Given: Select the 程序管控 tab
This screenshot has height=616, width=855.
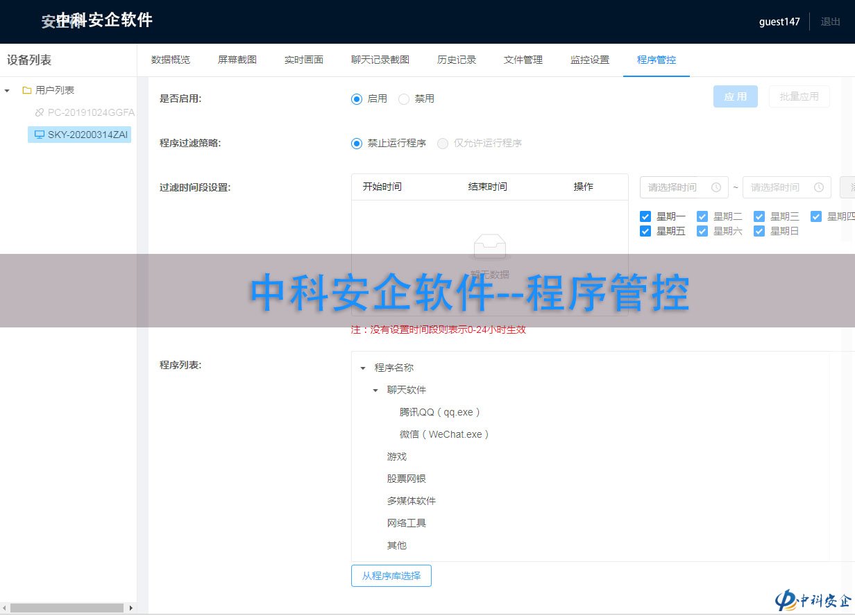Looking at the screenshot, I should (x=657, y=60).
